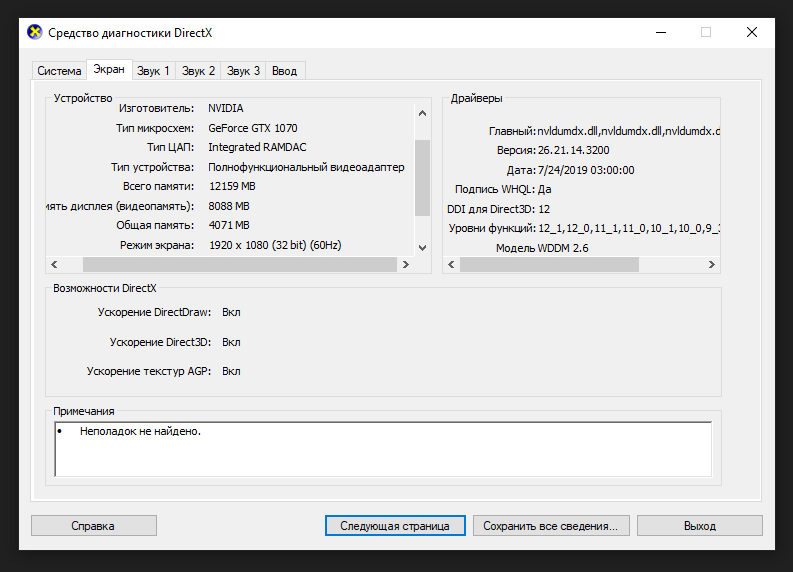Open the Звук 1 tab

[x=153, y=71]
